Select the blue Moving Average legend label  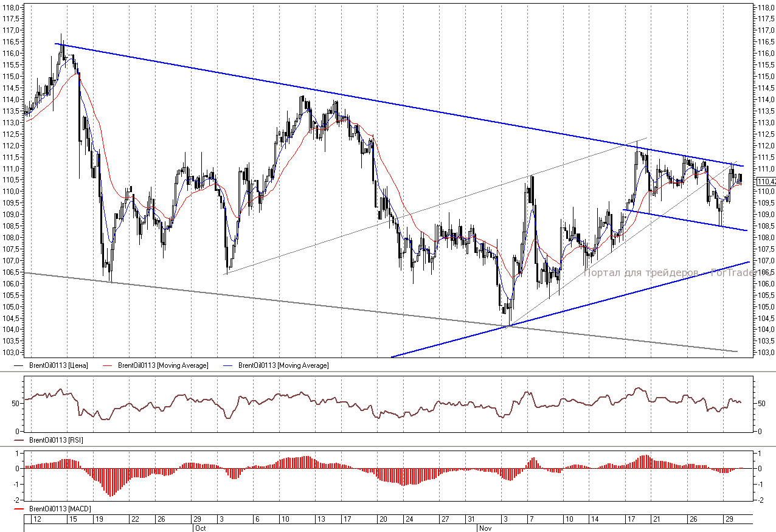point(283,365)
